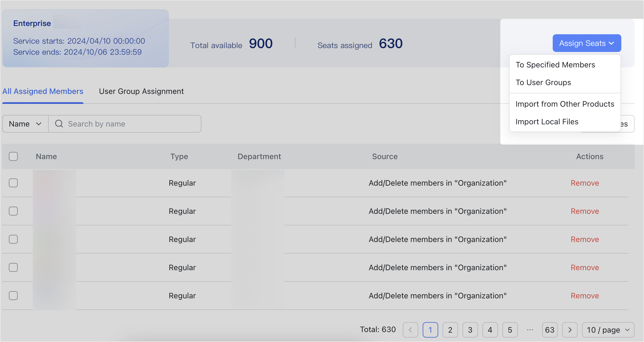Switch to the User Group Assignment tab

point(141,91)
